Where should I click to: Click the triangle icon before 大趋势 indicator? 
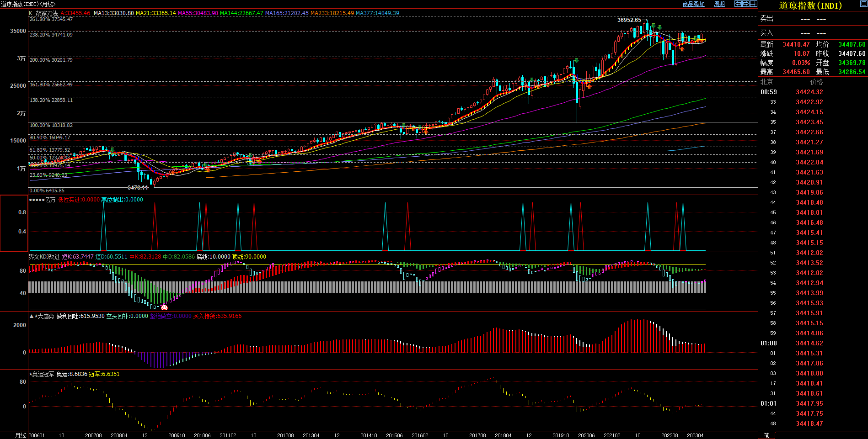pos(32,316)
